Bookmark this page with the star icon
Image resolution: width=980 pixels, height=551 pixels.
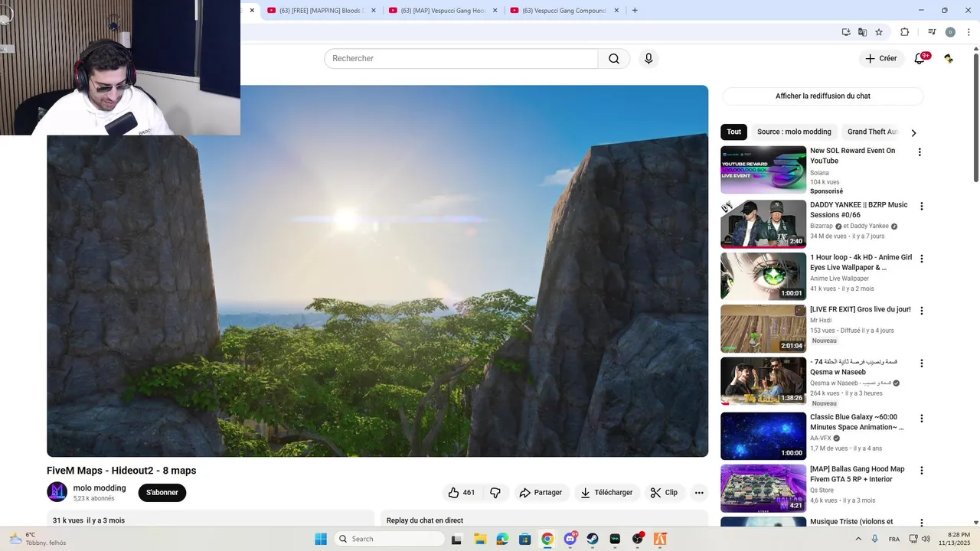click(x=879, y=32)
